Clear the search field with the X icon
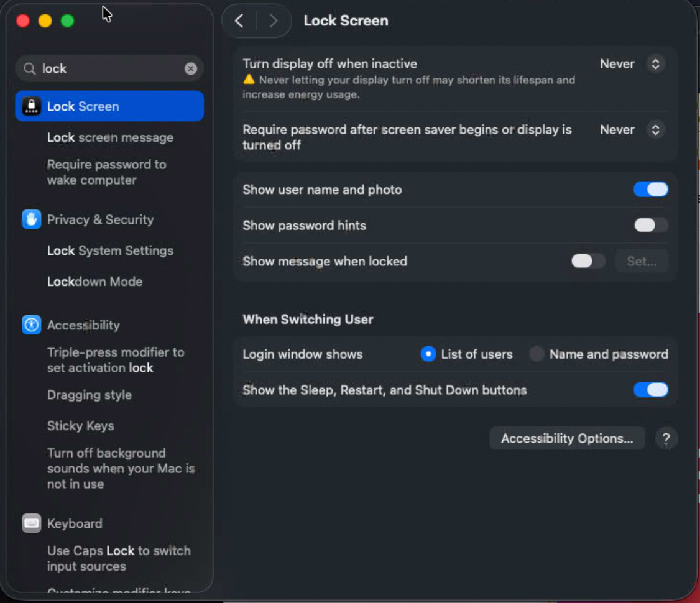 [x=191, y=69]
